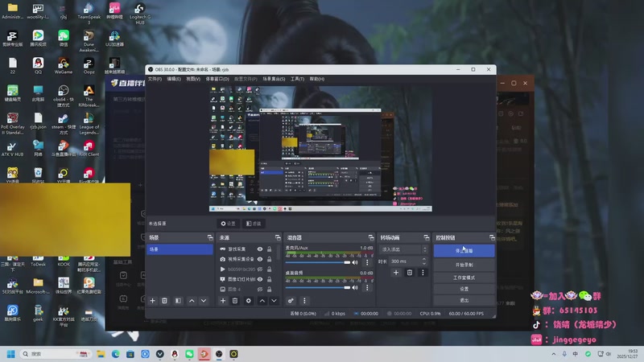Delete selected source with trash icon
Viewport: 644px width, 362px height.
point(235,301)
